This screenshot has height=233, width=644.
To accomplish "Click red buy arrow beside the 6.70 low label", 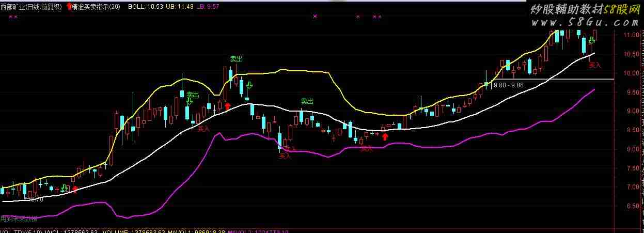I will point(75,189).
